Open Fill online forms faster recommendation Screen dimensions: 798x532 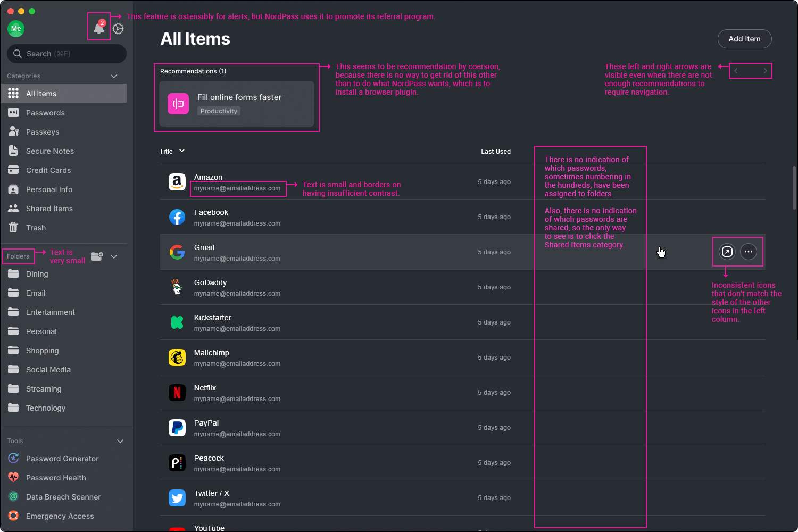[237, 104]
